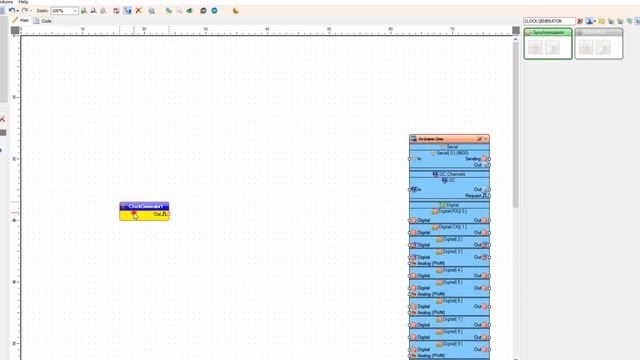This screenshot has height=360, width=640.
Task: Click the Serial[0] (9600) label
Action: click(x=452, y=153)
